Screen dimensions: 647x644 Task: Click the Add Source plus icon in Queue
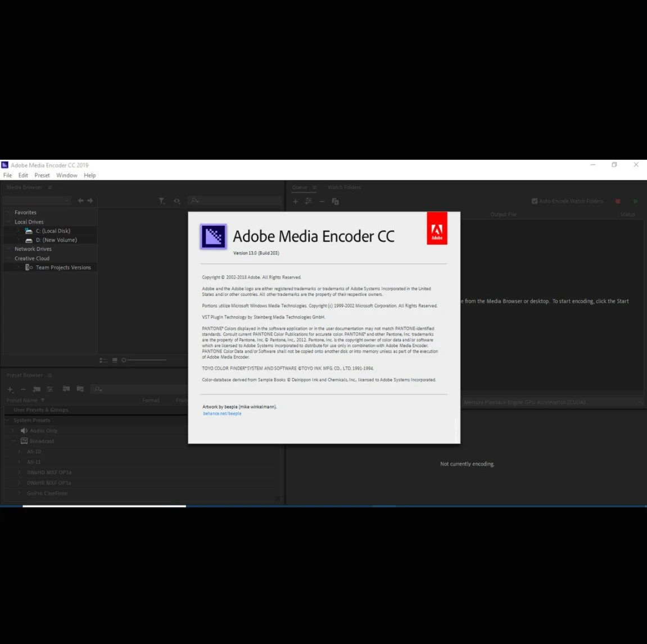pos(296,201)
